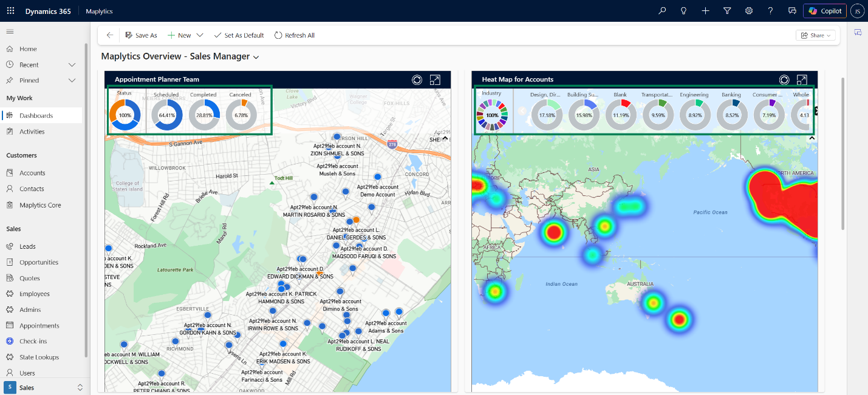Click the New button
The width and height of the screenshot is (868, 395).
(179, 35)
